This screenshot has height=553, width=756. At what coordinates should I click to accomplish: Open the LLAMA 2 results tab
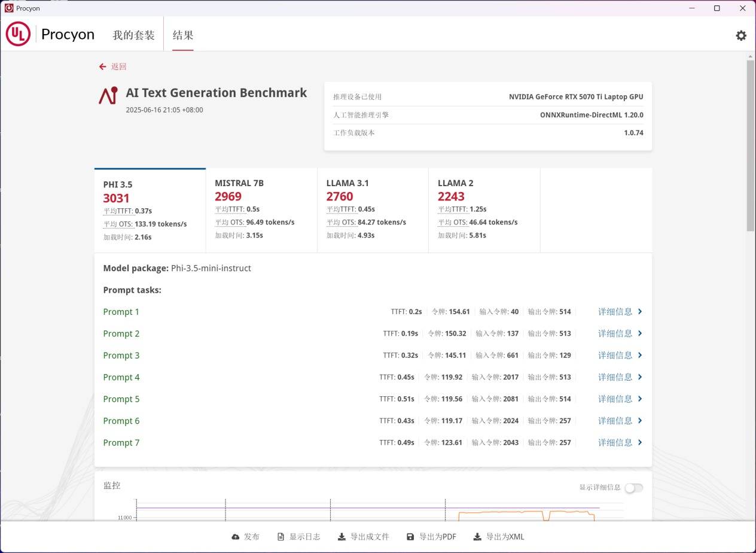coord(484,209)
